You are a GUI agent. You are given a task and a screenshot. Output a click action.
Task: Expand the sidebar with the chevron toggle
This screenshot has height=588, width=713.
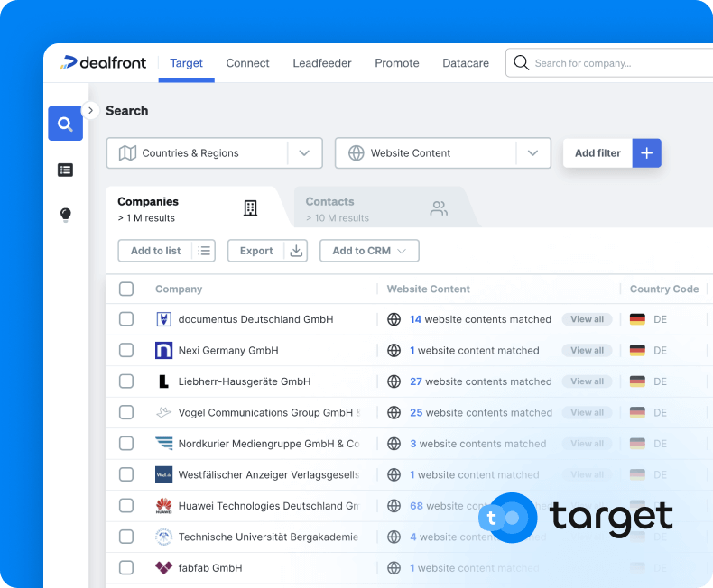[x=90, y=110]
